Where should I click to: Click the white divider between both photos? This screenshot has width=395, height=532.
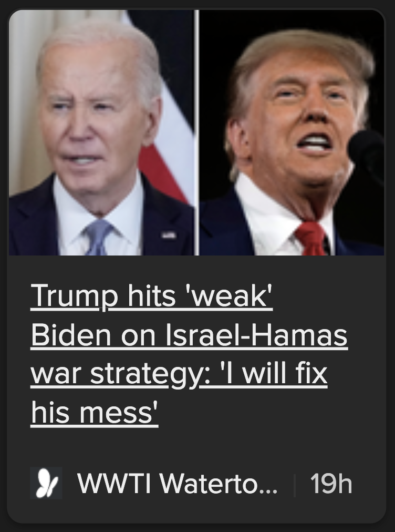tap(196, 132)
